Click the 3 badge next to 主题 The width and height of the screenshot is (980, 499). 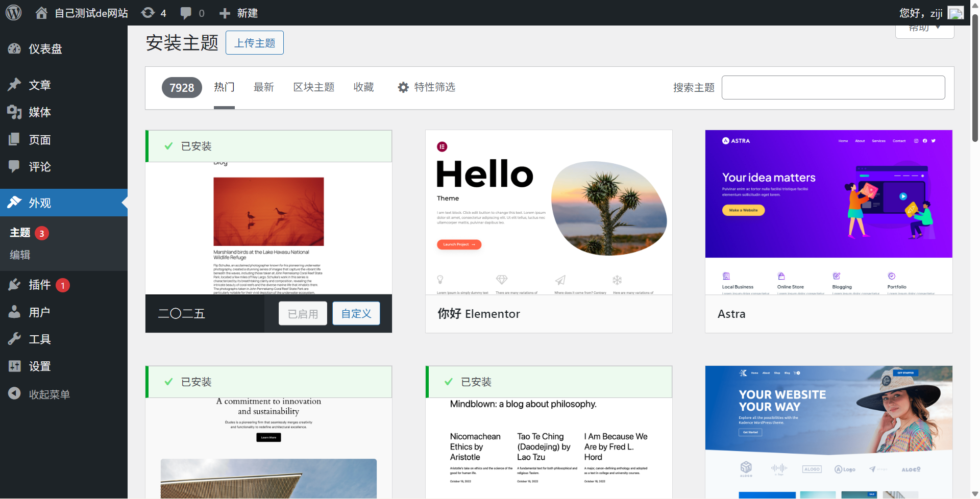pyautogui.click(x=42, y=234)
